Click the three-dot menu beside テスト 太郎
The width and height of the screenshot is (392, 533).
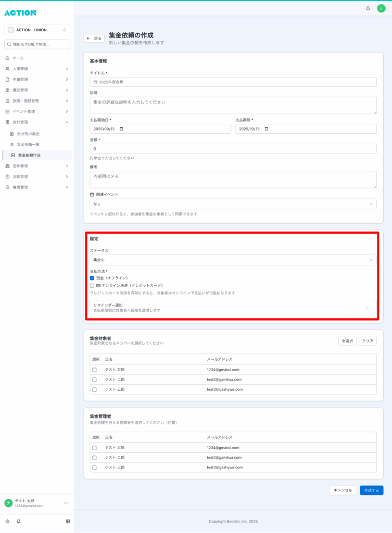click(66, 503)
